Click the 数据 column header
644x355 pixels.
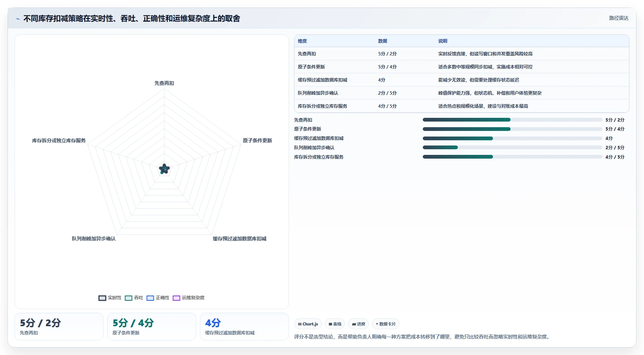(383, 41)
